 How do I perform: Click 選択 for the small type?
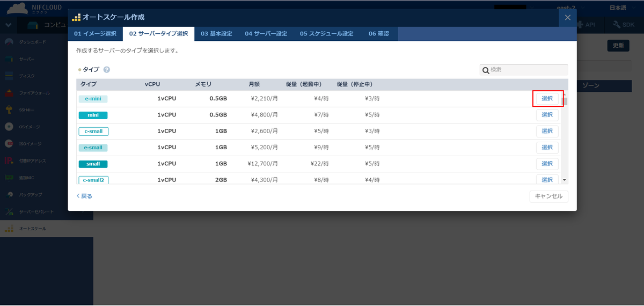[547, 164]
